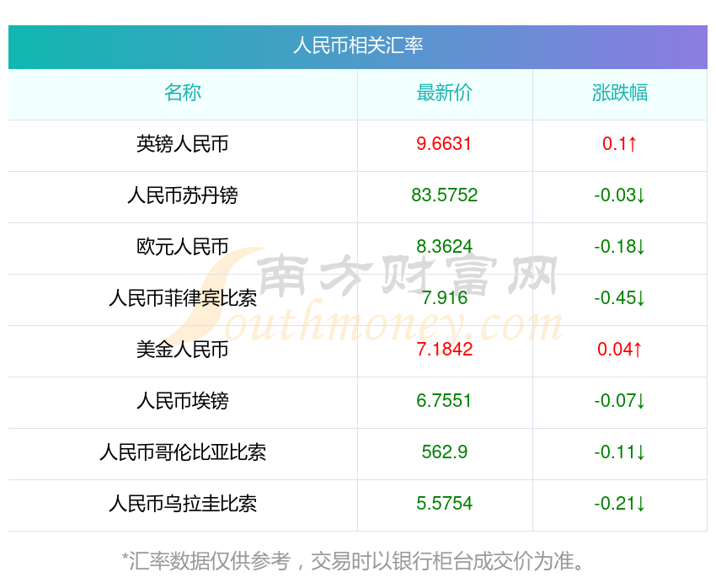Click the change value 0.04↑

pyautogui.click(x=620, y=350)
